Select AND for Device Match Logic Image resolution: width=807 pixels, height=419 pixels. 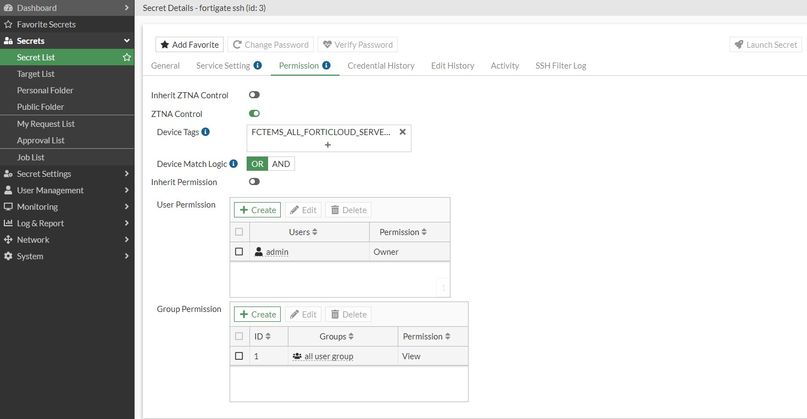[281, 164]
